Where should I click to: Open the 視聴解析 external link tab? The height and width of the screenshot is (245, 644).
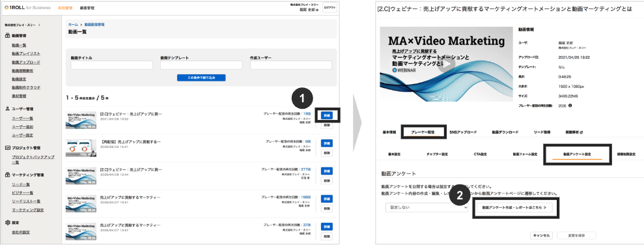[x=574, y=132]
